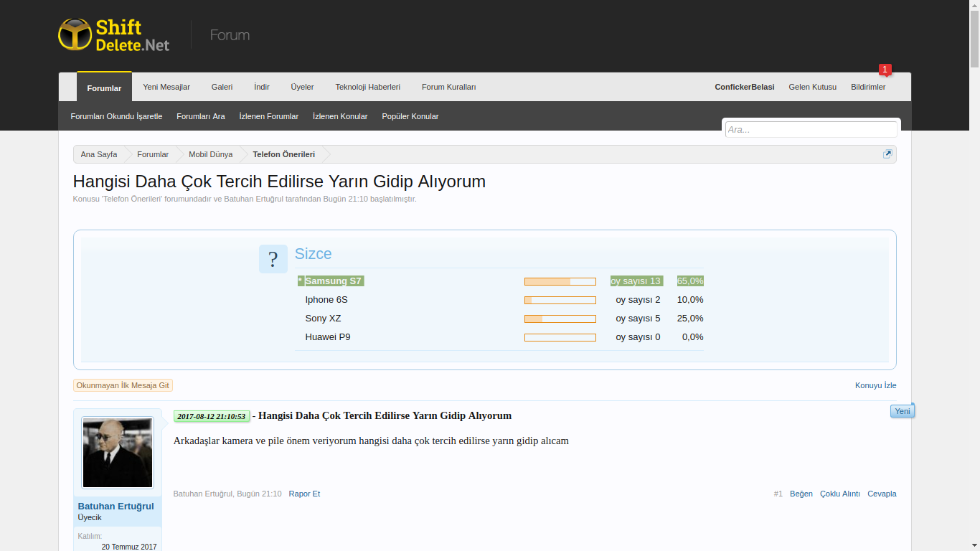Click the 2017-08-12 21:10:53 timestamp

click(212, 416)
